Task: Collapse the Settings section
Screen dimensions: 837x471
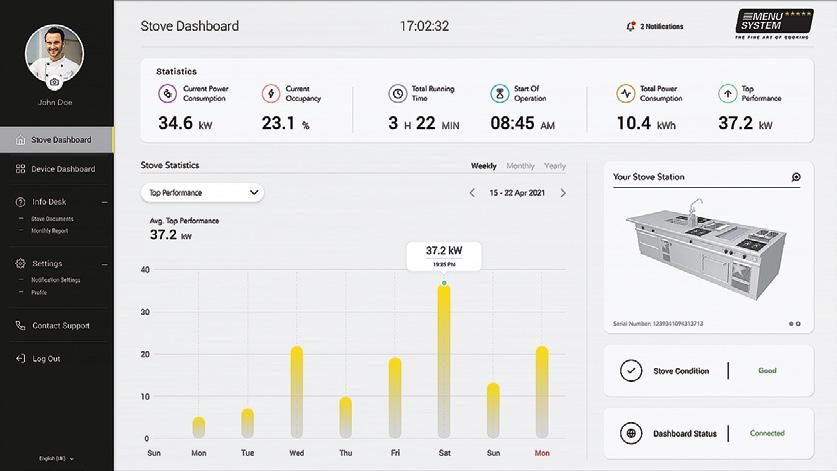Action: (105, 264)
